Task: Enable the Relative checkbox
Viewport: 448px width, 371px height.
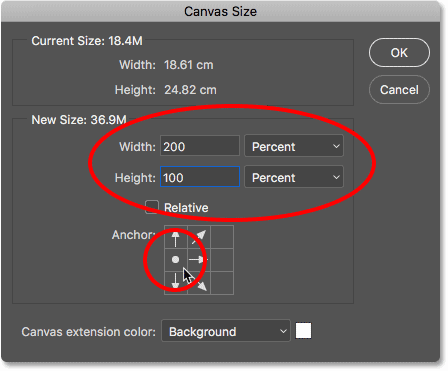Action: coord(152,207)
